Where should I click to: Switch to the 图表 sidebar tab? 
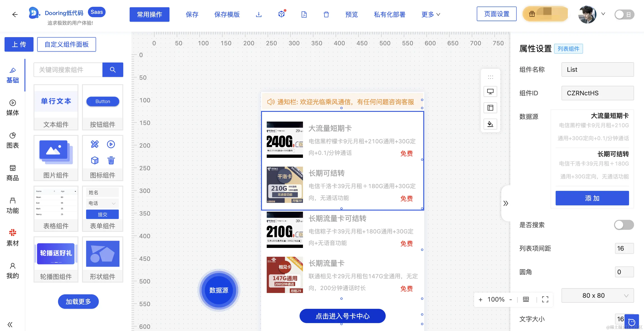coord(12,140)
